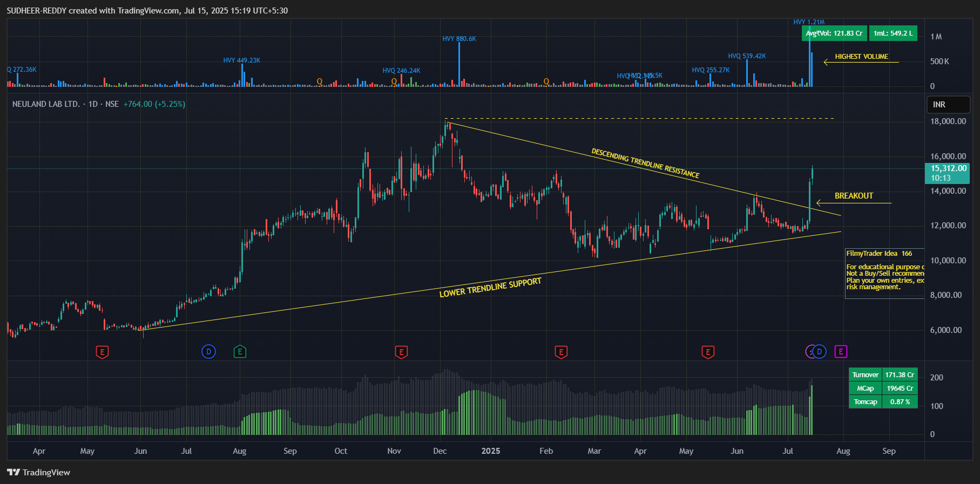This screenshot has height=484, width=980.
Task: Click the 16,000.00 price axis label
Action: 948,156
